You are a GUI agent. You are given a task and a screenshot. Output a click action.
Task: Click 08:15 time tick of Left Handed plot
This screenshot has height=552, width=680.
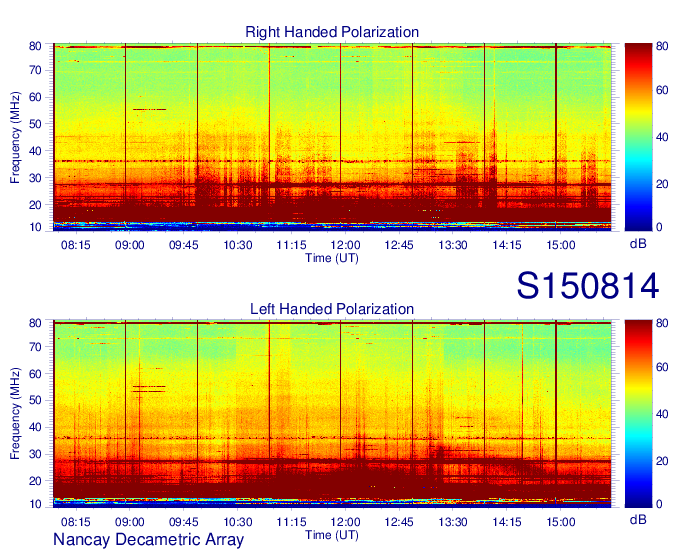point(76,522)
